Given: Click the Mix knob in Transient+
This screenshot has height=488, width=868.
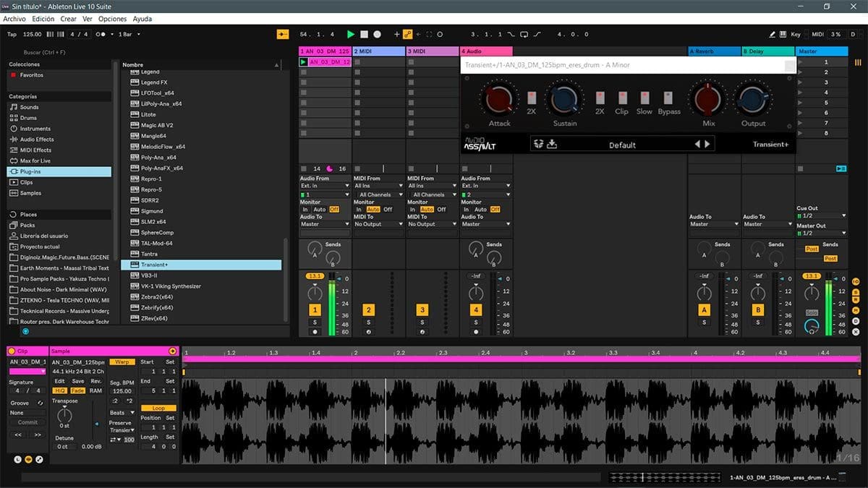Looking at the screenshot, I should click(x=708, y=99).
